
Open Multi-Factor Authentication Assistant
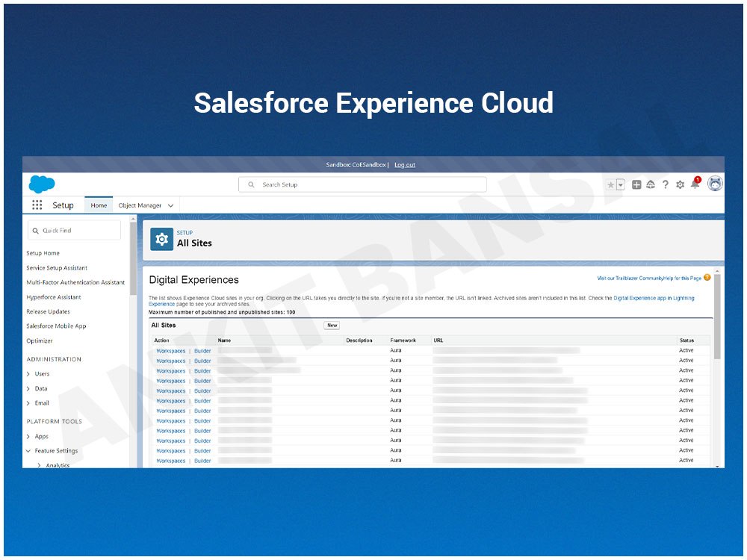[75, 282]
